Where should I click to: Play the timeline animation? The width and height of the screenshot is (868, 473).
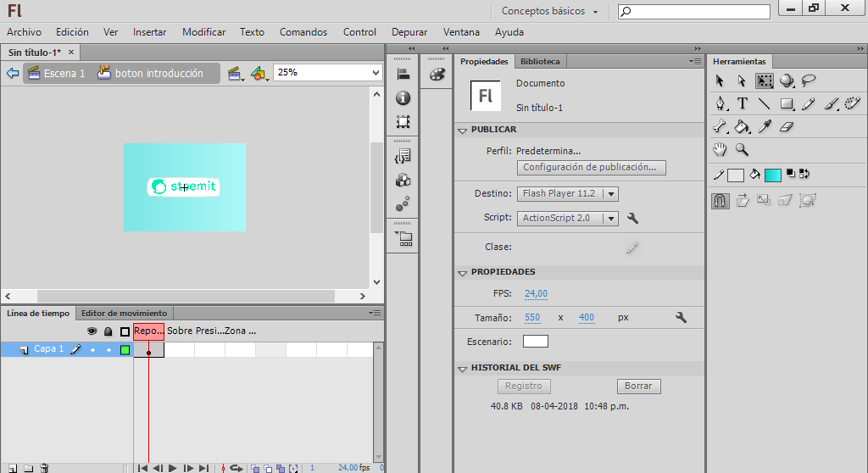point(173,468)
